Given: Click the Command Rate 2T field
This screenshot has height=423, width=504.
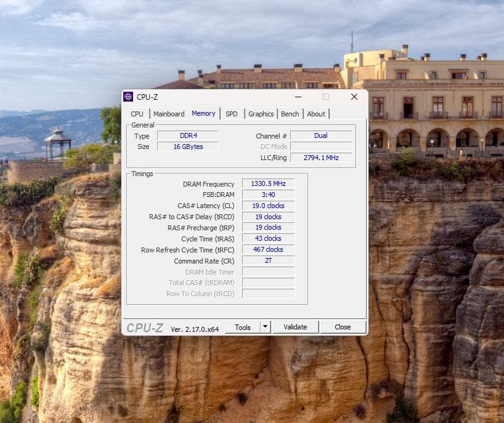Looking at the screenshot, I should coord(268,261).
